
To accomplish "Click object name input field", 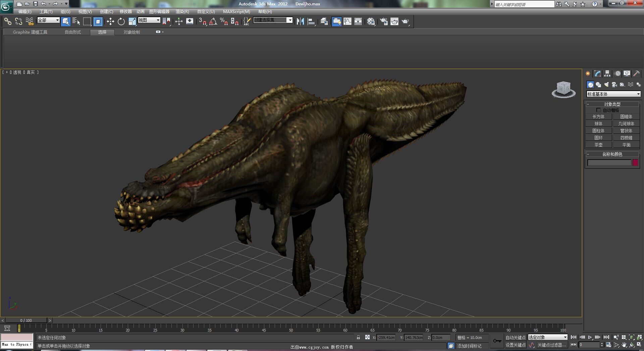I will tap(609, 163).
